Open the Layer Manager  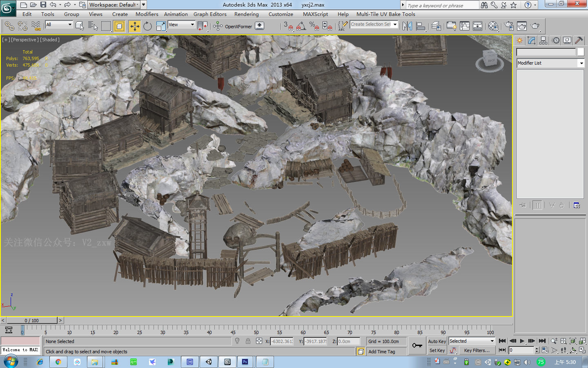coord(436,26)
